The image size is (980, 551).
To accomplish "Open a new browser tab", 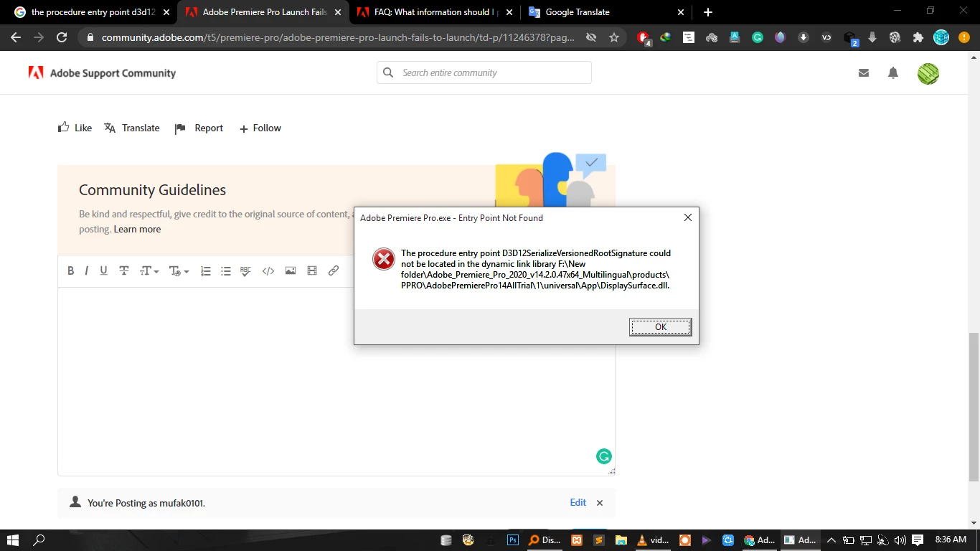I will pyautogui.click(x=708, y=12).
